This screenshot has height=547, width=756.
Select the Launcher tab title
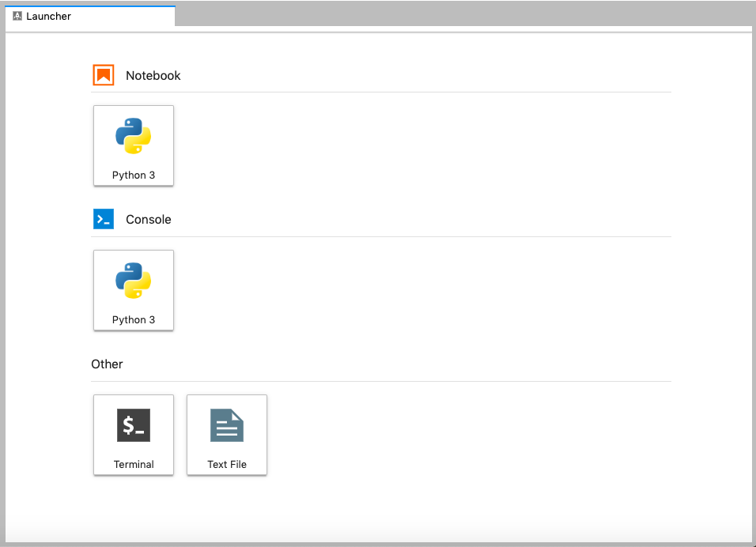48,16
